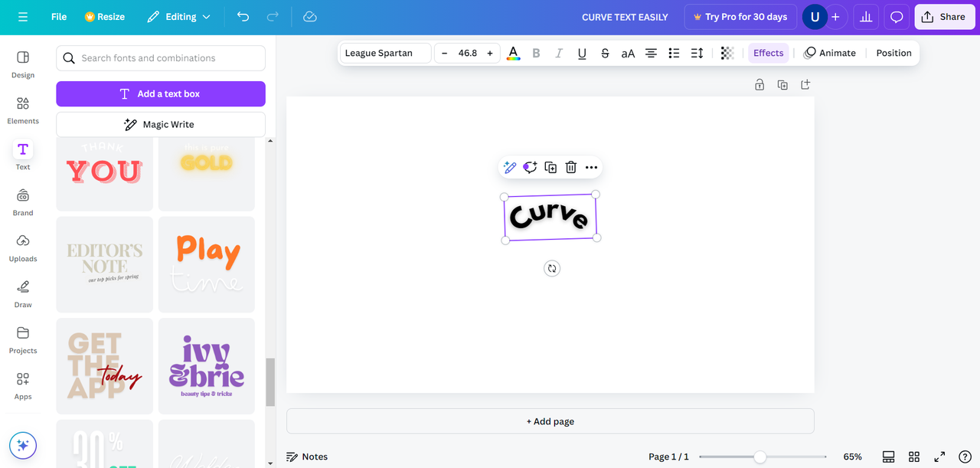980x468 pixels.
Task: Choose the Play time font combination
Action: (x=207, y=264)
